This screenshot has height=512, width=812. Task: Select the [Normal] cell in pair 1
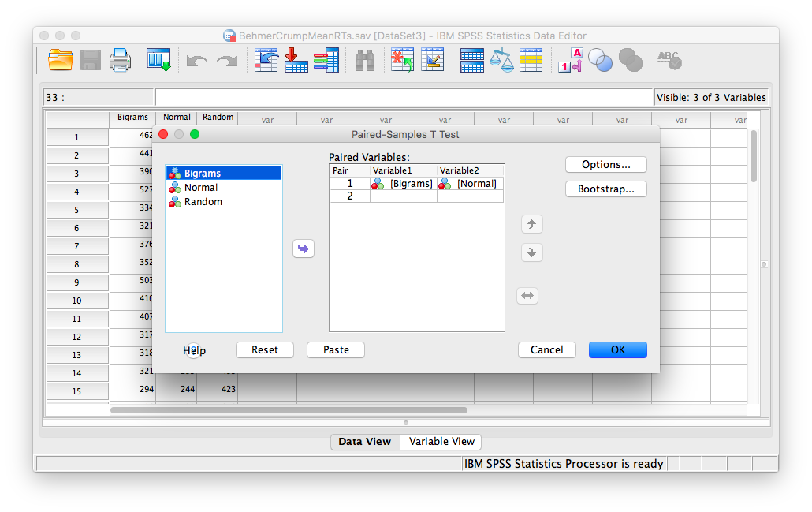pos(470,184)
